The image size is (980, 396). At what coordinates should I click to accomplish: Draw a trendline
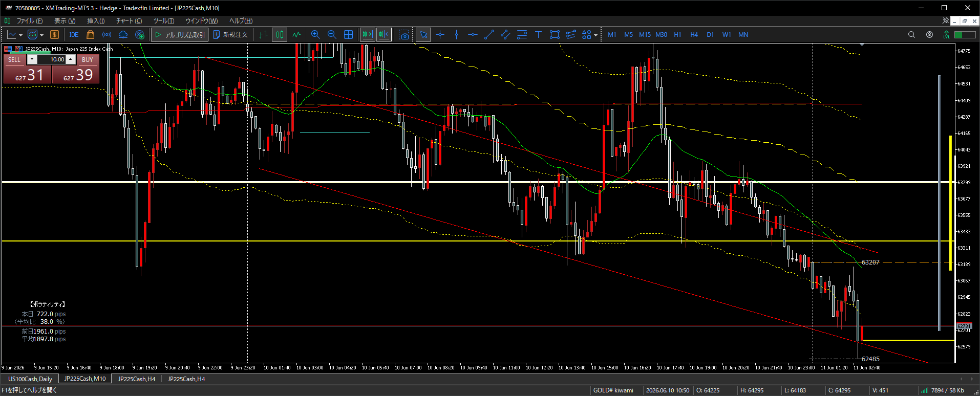click(x=489, y=35)
